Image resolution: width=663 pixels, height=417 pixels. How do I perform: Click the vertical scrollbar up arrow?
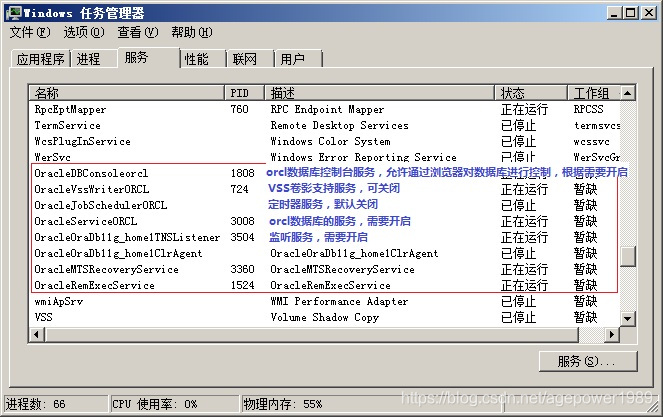(627, 93)
